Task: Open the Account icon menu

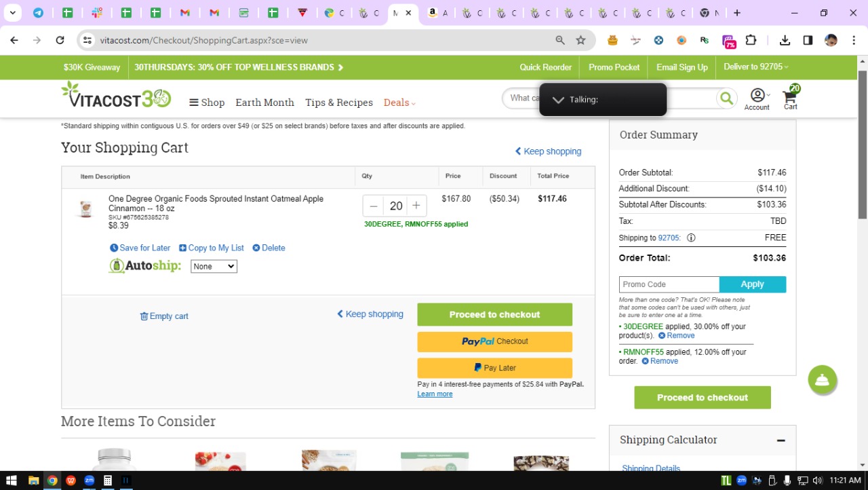Action: tap(757, 98)
